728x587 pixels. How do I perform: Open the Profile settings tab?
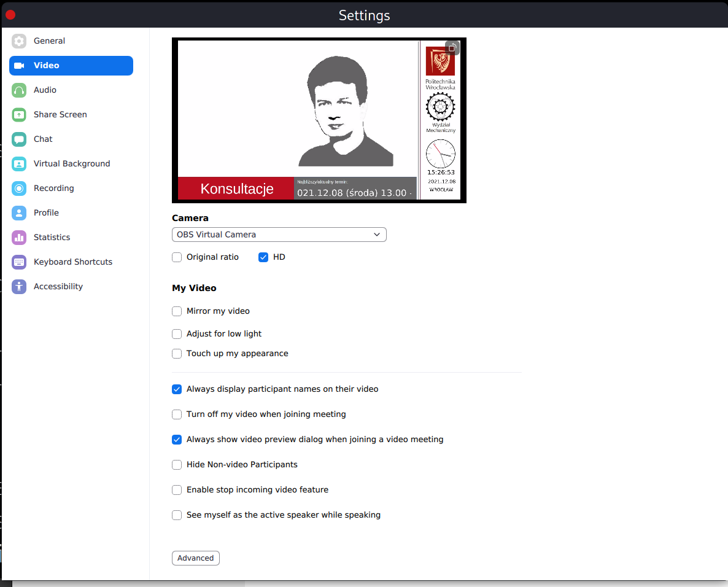pyautogui.click(x=71, y=212)
